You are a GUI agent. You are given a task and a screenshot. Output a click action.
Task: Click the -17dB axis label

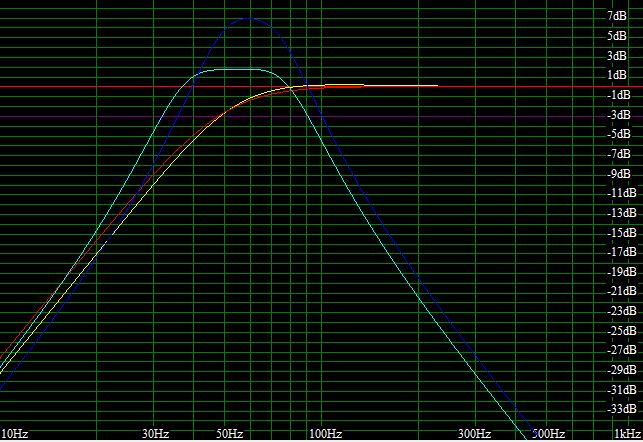coord(622,252)
